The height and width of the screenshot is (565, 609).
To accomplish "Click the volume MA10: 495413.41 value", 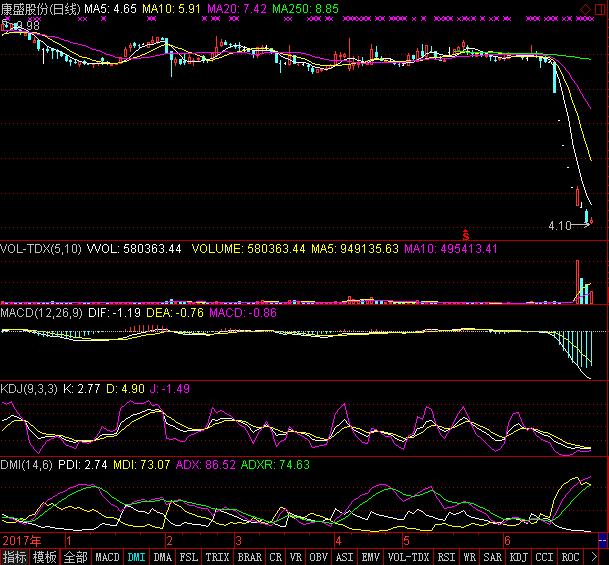I will pos(451,249).
